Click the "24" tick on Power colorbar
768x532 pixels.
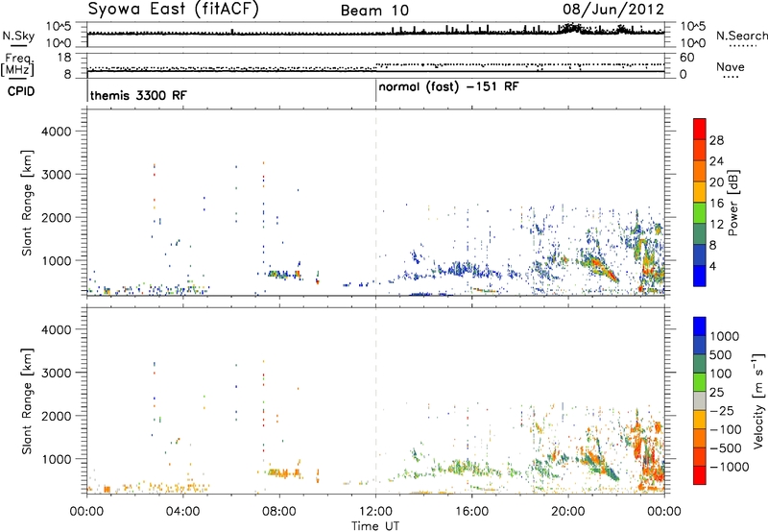tap(716, 161)
